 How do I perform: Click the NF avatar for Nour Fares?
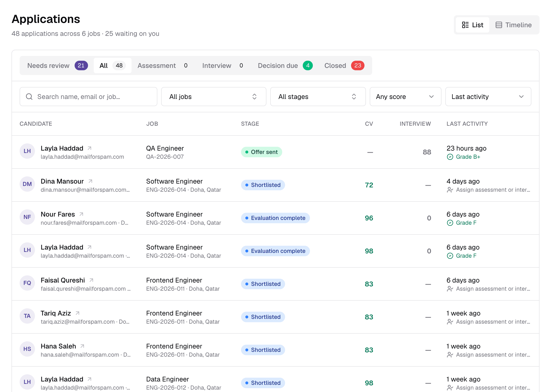coord(27,217)
